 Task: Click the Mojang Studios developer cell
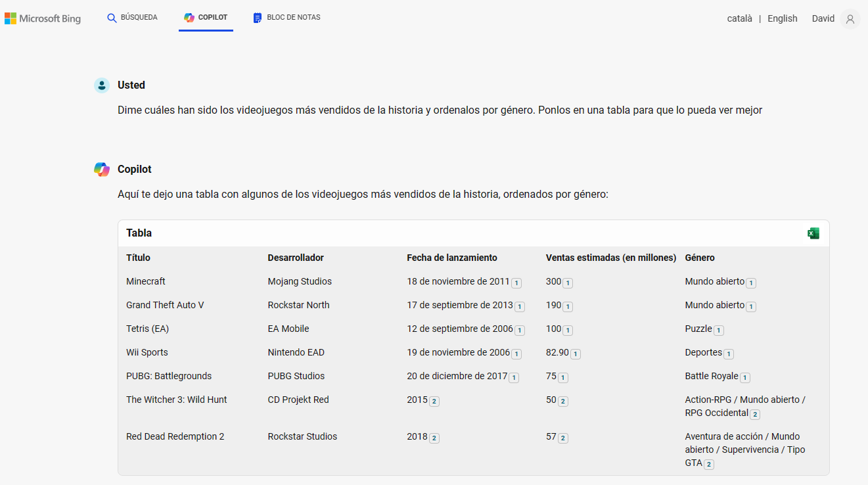[300, 281]
